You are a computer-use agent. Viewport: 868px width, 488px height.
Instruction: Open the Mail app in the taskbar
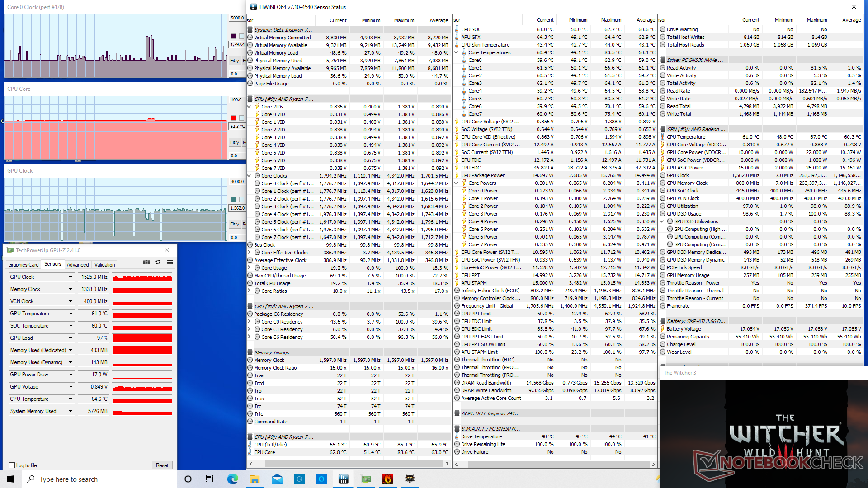(x=277, y=479)
